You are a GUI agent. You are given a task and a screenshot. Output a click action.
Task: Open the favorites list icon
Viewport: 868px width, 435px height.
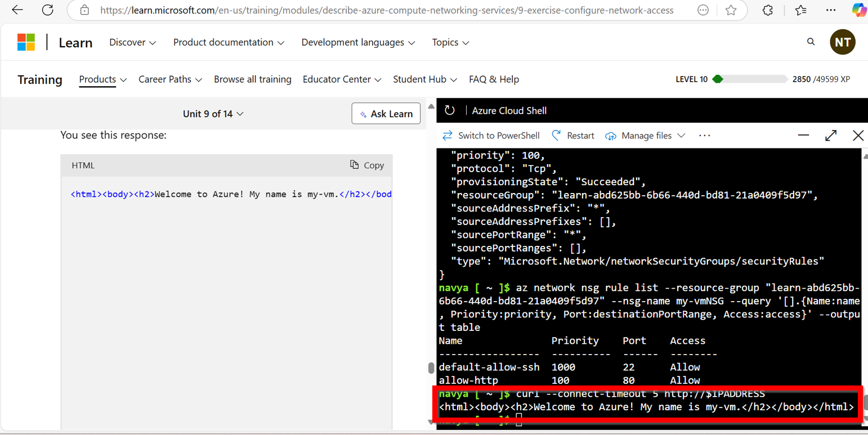coord(800,10)
